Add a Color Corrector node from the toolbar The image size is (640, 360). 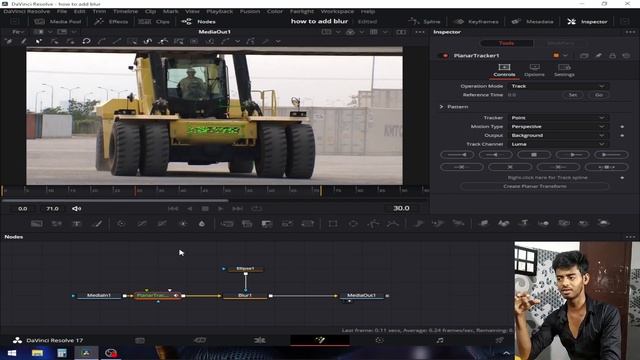pos(121,223)
